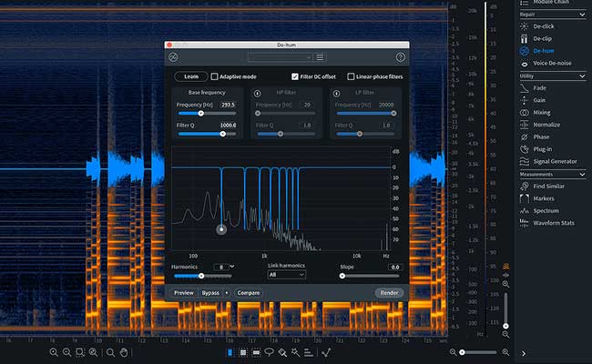Enable Adaptive mode checkbox
This screenshot has height=364, width=592.
[x=214, y=77]
